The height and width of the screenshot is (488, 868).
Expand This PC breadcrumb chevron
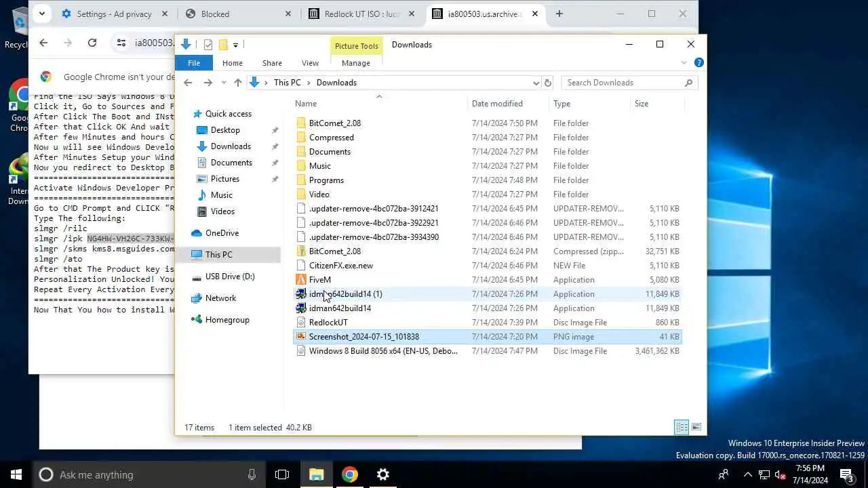309,83
